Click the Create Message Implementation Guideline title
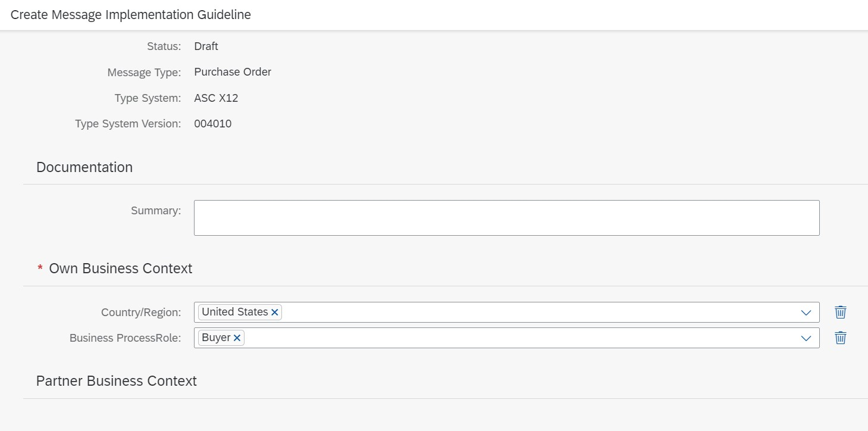Image resolution: width=868 pixels, height=431 pixels. coord(131,15)
